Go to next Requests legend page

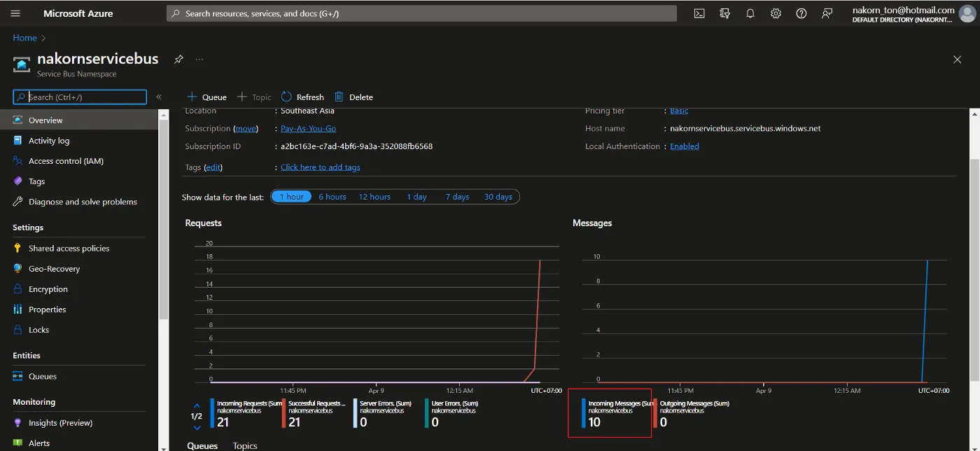(x=197, y=427)
